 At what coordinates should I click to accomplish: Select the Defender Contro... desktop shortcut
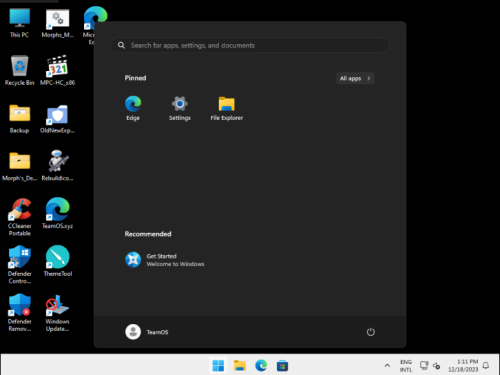19,265
